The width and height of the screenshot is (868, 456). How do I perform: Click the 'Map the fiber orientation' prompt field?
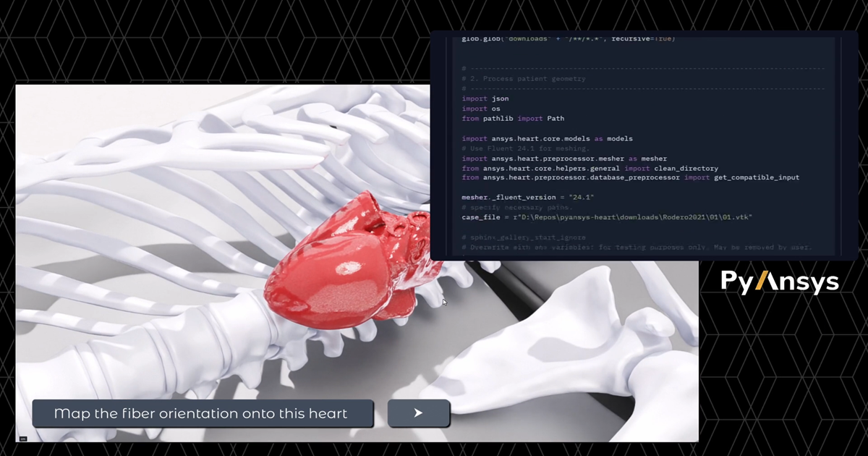point(203,414)
